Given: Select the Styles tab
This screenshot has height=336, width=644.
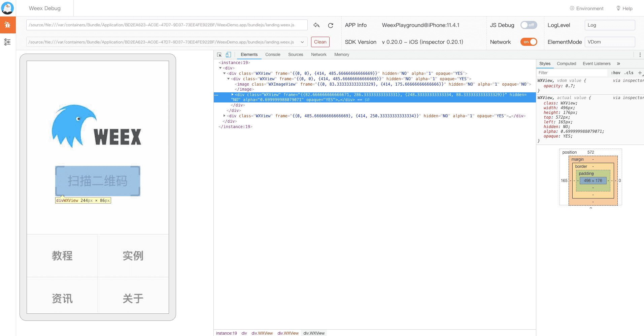Looking at the screenshot, I should coord(545,64).
